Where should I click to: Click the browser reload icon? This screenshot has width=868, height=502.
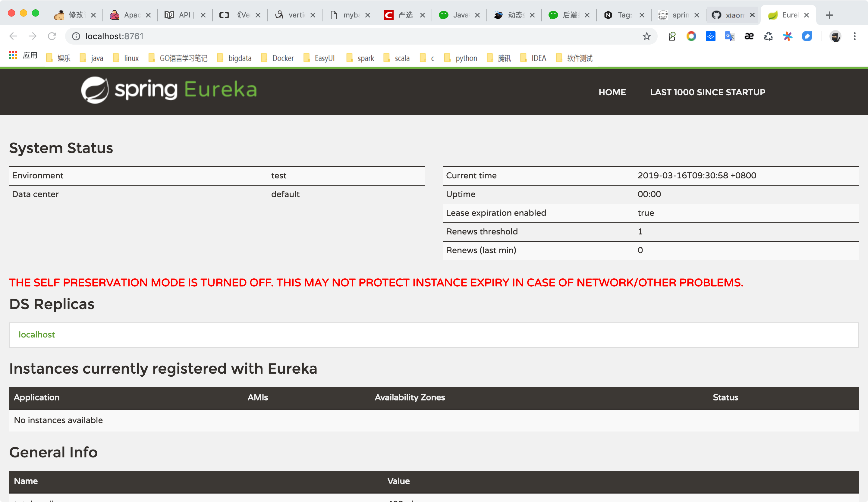tap(52, 36)
